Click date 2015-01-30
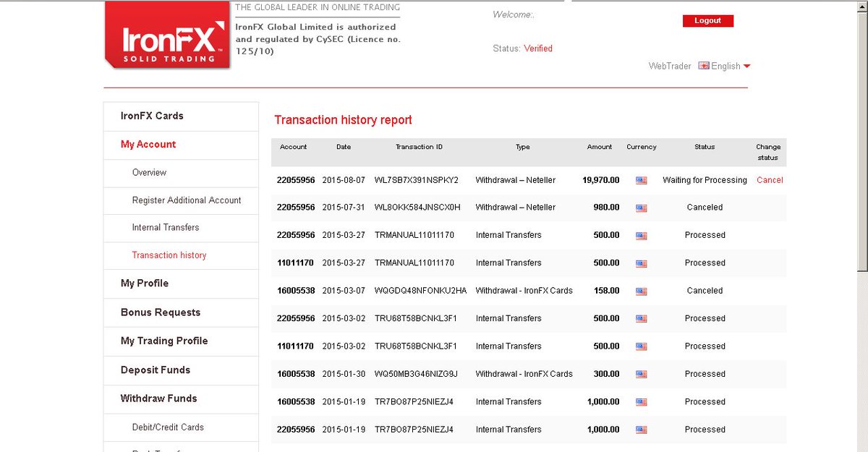The height and width of the screenshot is (452, 868). click(344, 374)
